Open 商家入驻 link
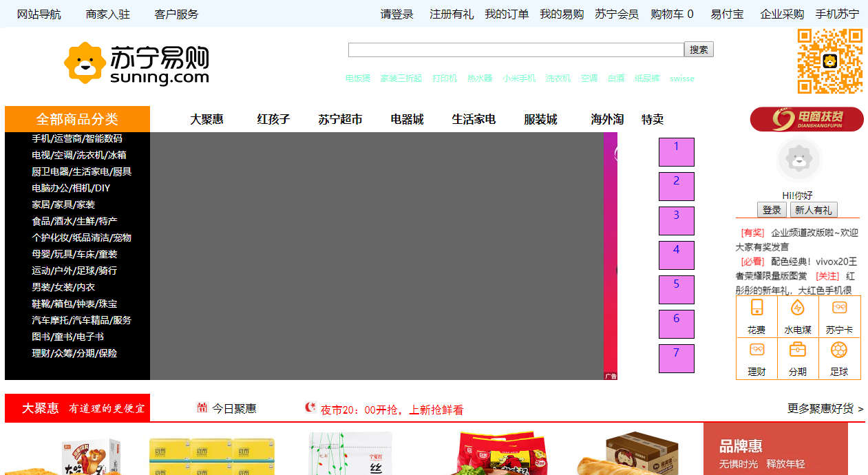Image resolution: width=868 pixels, height=475 pixels. point(107,14)
